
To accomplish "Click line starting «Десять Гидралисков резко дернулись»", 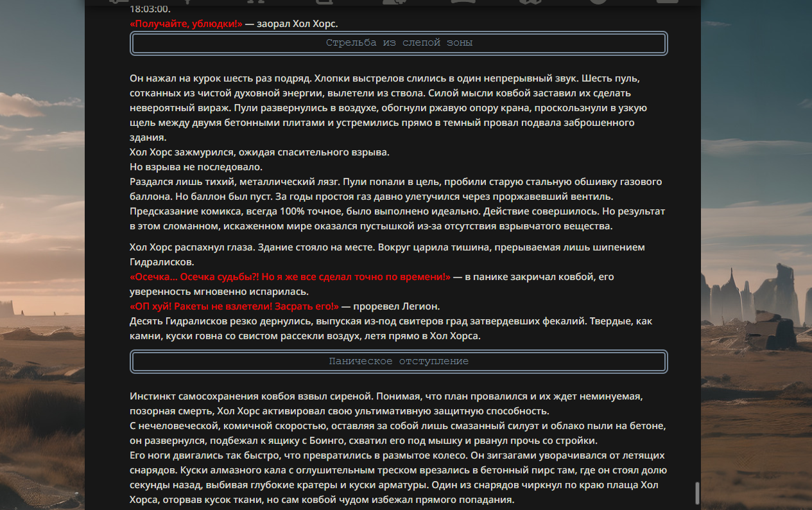I will 391,321.
